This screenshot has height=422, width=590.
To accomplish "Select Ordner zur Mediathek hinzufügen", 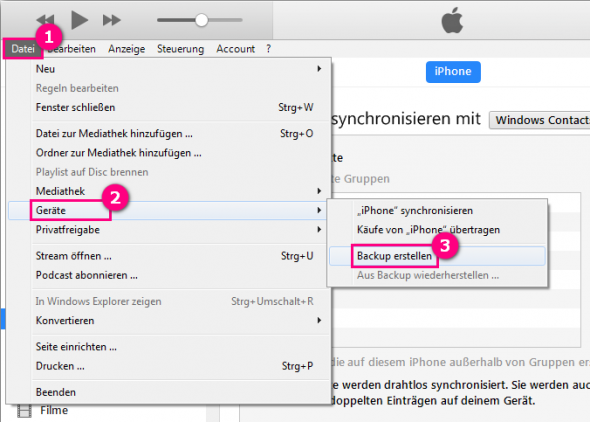I will (x=169, y=153).
